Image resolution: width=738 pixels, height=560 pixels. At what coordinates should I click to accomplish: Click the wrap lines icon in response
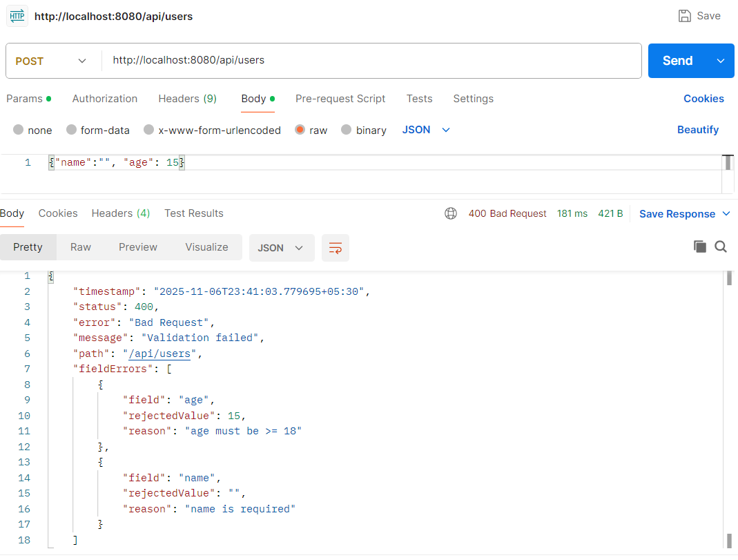(336, 248)
